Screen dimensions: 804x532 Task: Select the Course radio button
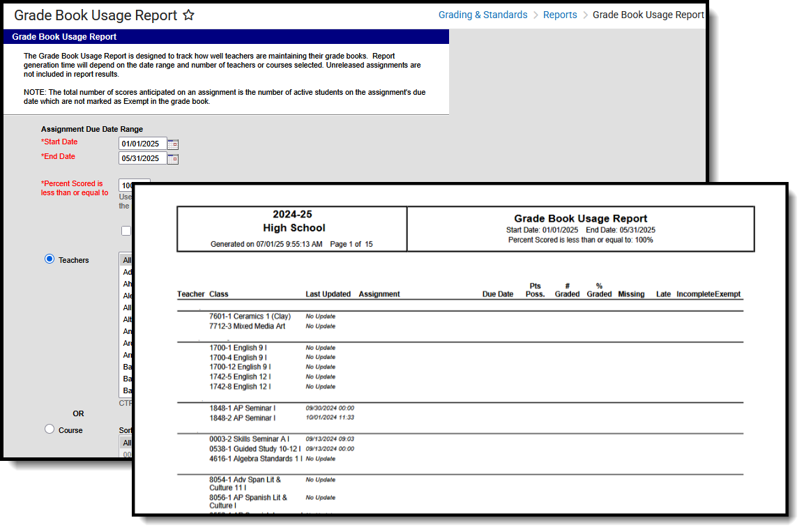(50, 429)
